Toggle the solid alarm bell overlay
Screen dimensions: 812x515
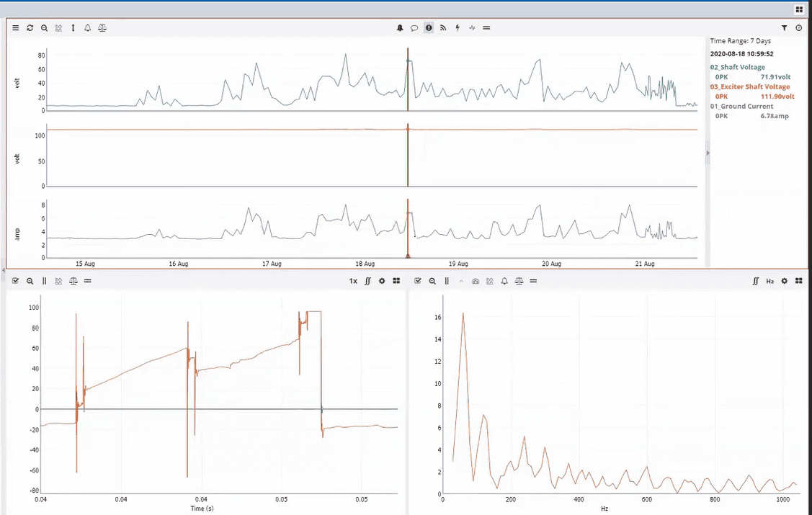(400, 28)
